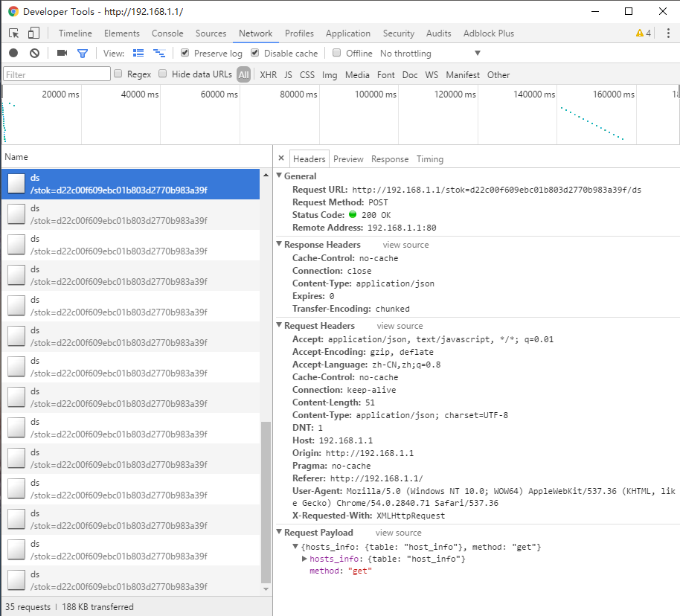Switch to large request rows view
Screen dimensions: 680x616
[x=138, y=54]
